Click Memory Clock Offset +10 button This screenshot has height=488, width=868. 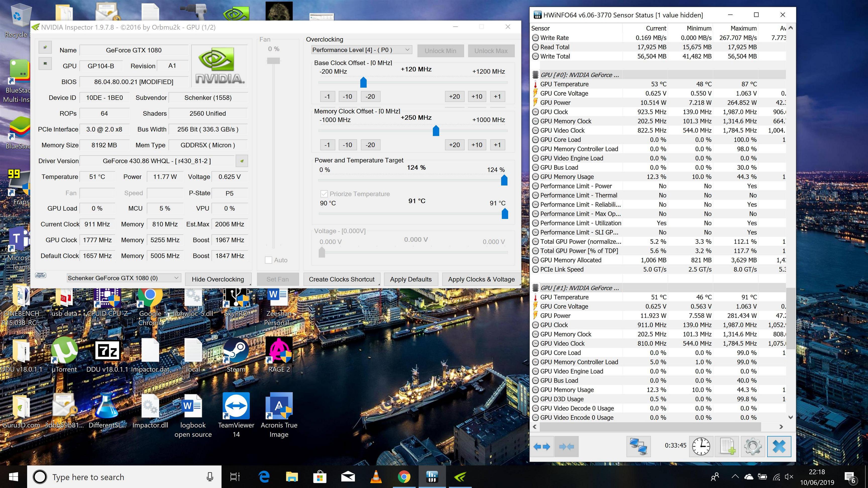pyautogui.click(x=477, y=145)
